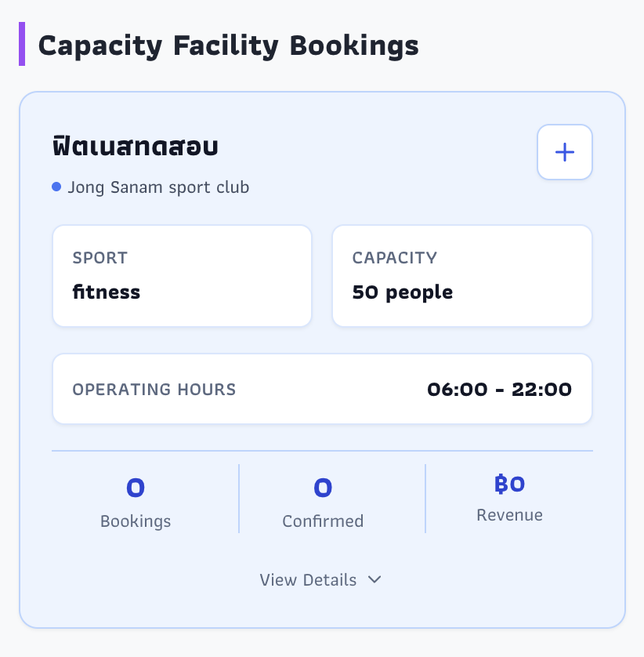Click the View Details link
The height and width of the screenshot is (657, 644).
(308, 580)
